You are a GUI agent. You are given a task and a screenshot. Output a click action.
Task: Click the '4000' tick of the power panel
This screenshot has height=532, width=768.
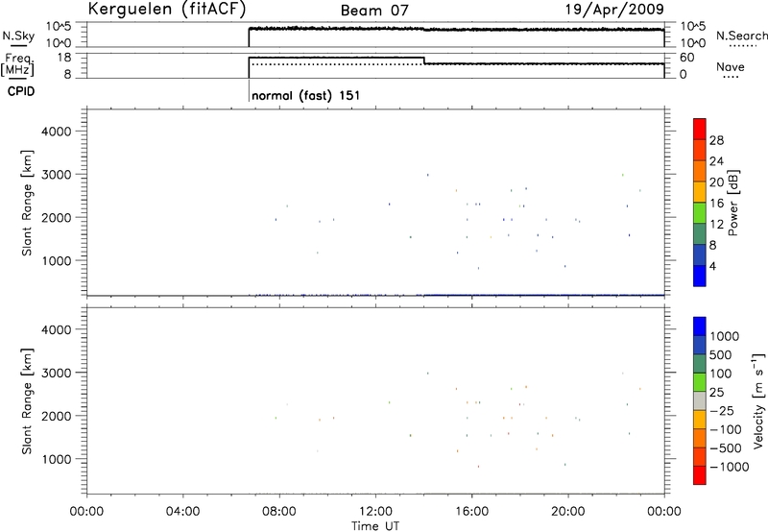[57, 132]
